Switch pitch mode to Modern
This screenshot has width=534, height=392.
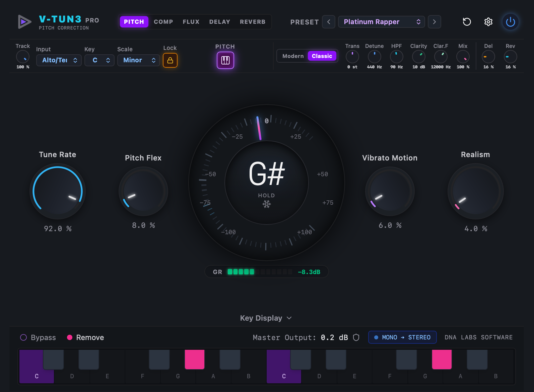pos(293,56)
